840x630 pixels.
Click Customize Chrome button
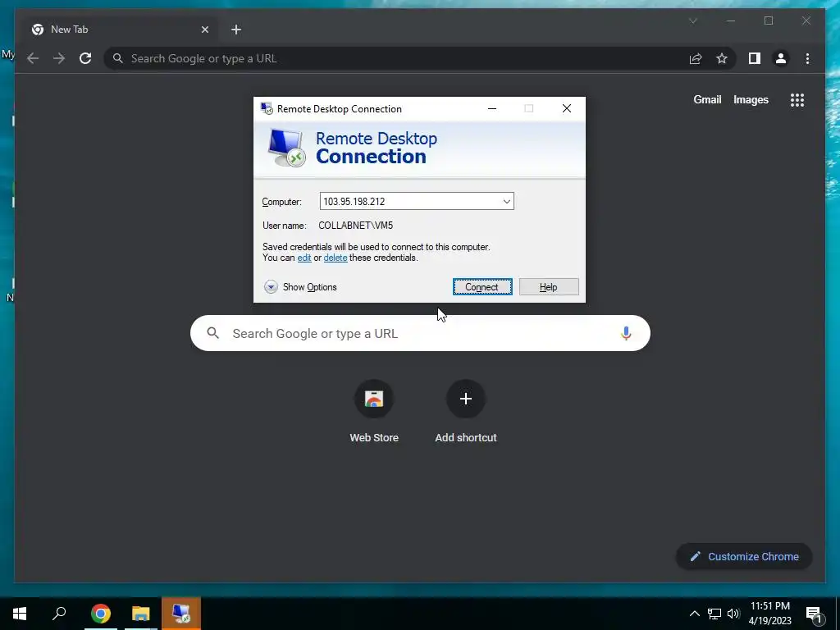click(744, 557)
